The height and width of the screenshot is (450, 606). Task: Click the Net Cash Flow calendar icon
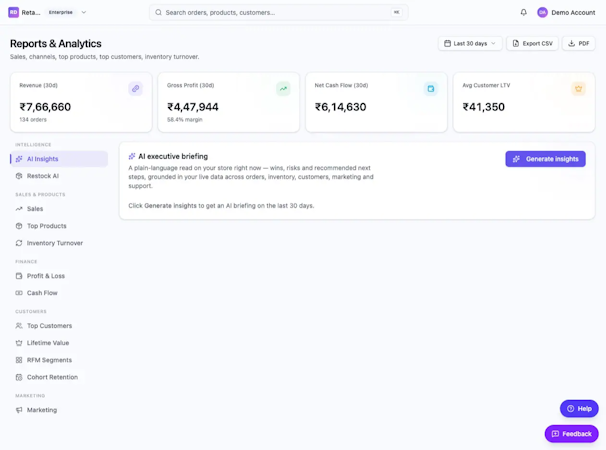(431, 89)
